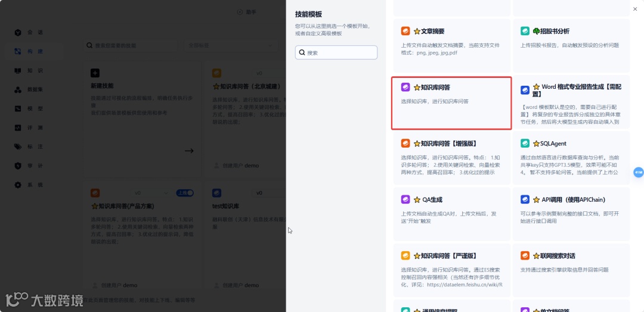This screenshot has width=644, height=312.
Task: Click the icon of 知识库问答(产品方案) background card
Action: point(95,193)
